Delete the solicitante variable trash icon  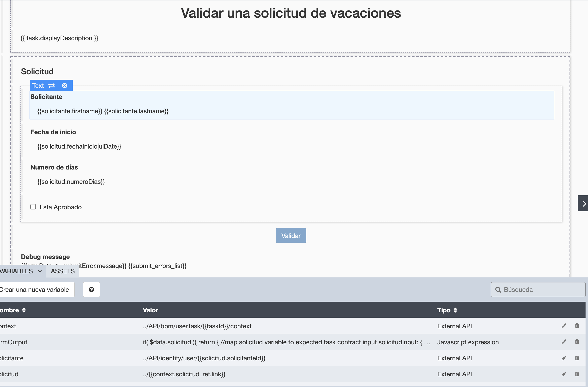pos(577,358)
